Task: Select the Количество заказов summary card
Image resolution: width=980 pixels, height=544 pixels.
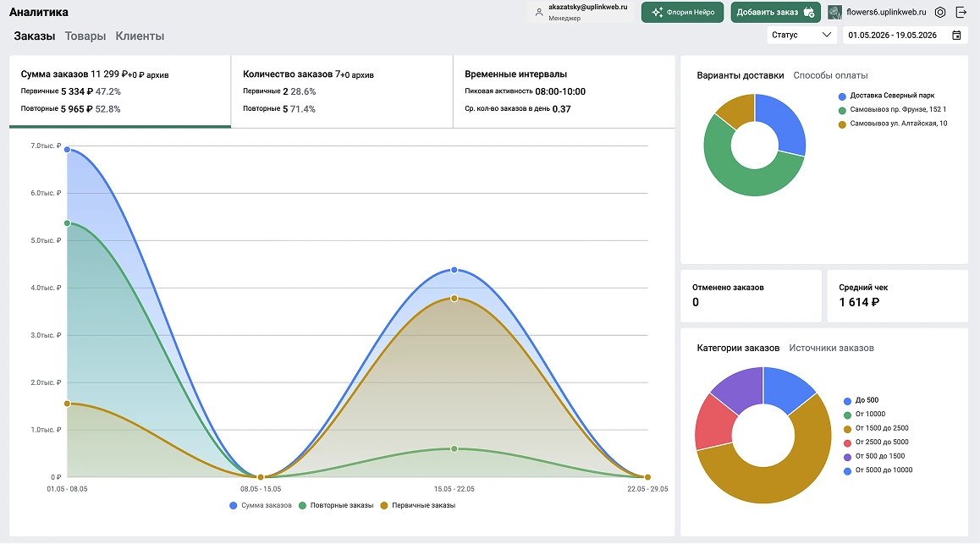Action: (342, 91)
